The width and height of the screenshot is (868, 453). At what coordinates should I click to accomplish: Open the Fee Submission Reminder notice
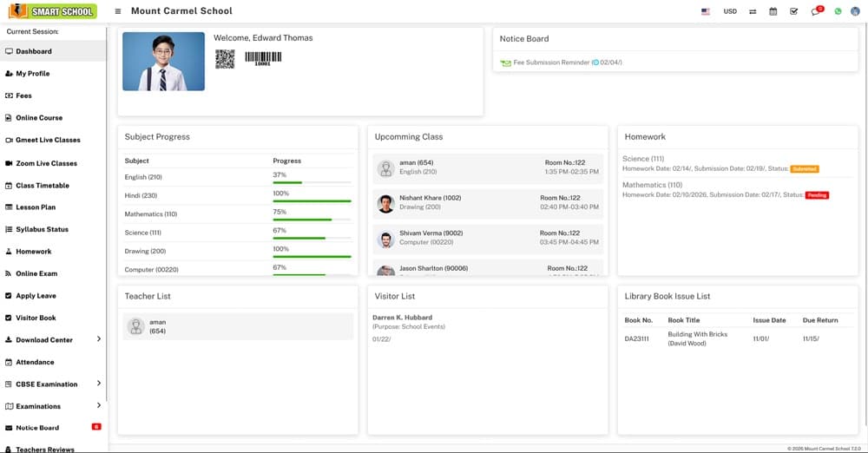551,62
